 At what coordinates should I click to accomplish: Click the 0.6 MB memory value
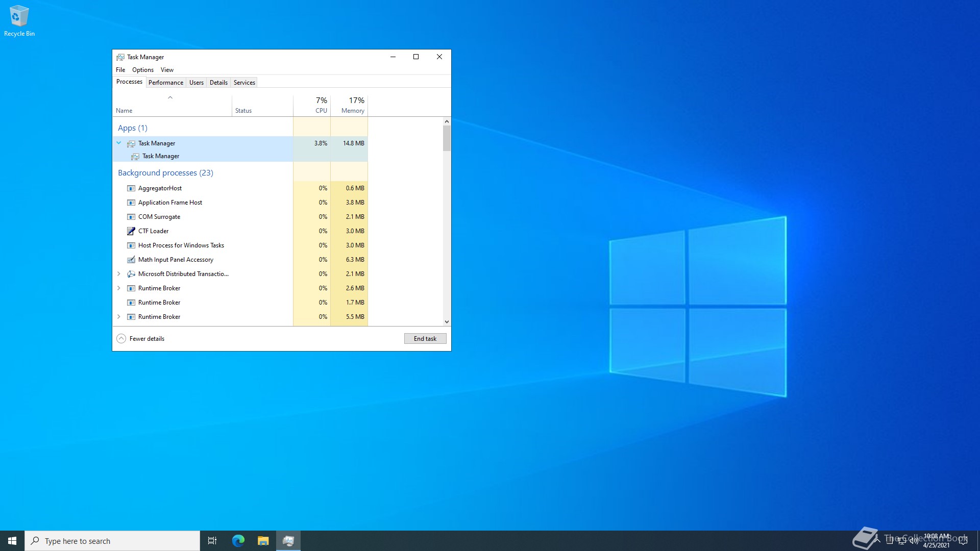(355, 188)
